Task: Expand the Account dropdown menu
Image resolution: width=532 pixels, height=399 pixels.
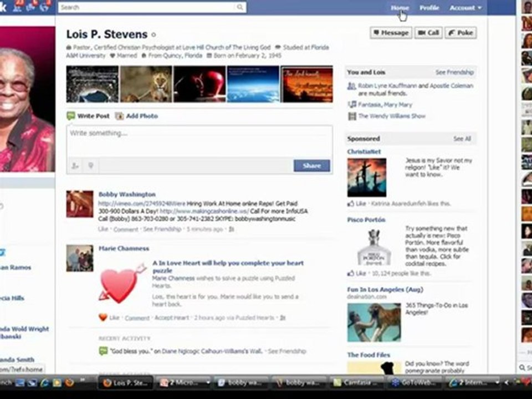Action: pos(465,7)
